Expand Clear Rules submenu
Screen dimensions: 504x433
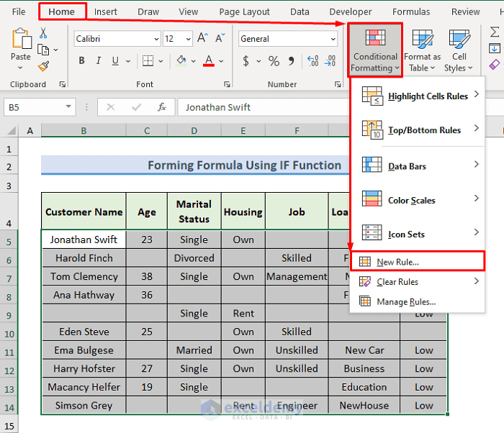[x=417, y=282]
